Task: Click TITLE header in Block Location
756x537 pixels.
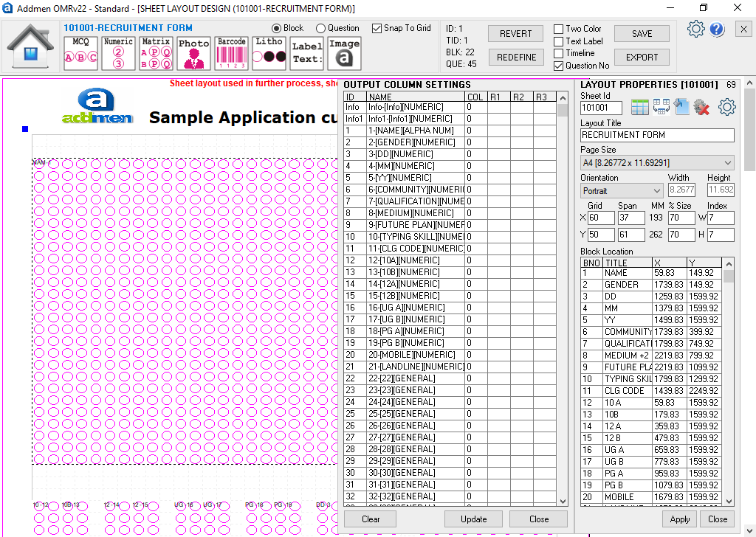Action: pyautogui.click(x=628, y=263)
